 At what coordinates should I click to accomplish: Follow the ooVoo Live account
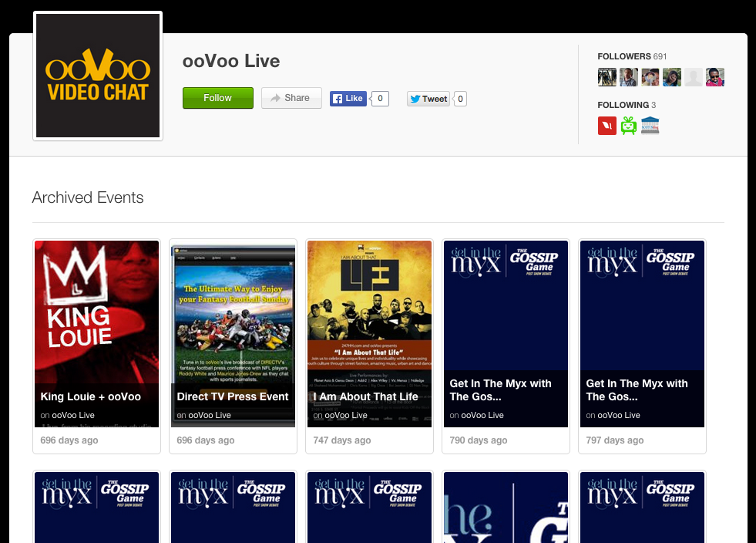pyautogui.click(x=217, y=98)
